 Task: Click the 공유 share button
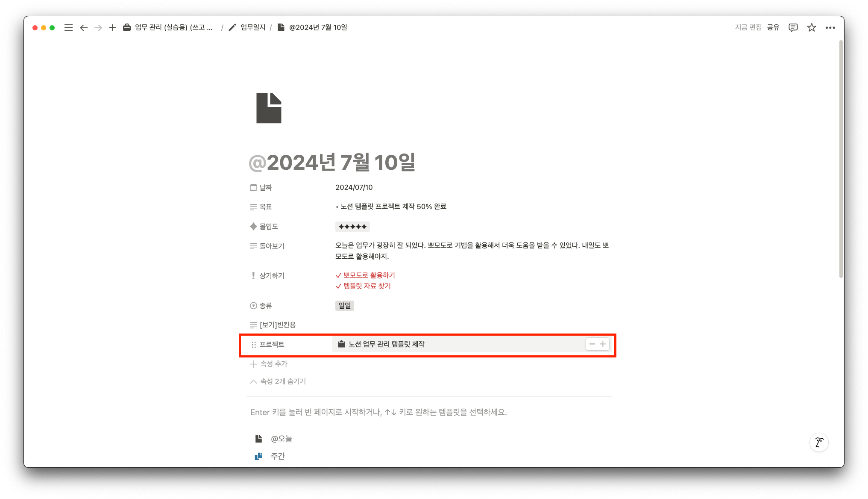point(773,27)
